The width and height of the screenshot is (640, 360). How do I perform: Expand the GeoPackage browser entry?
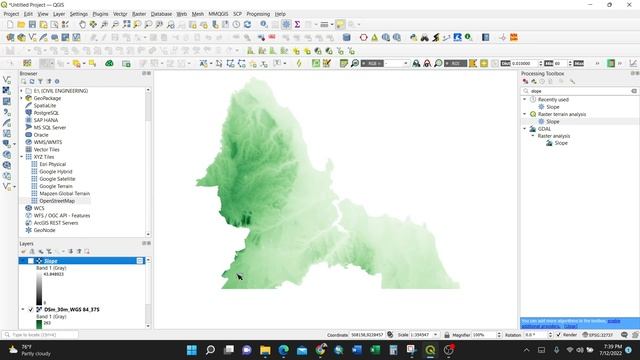click(22, 98)
